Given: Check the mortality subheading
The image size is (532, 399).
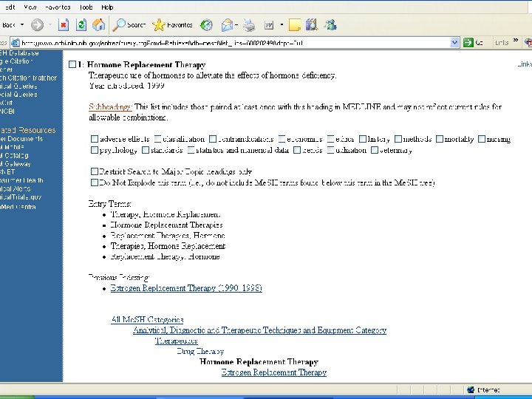Looking at the screenshot, I should tap(440, 139).
